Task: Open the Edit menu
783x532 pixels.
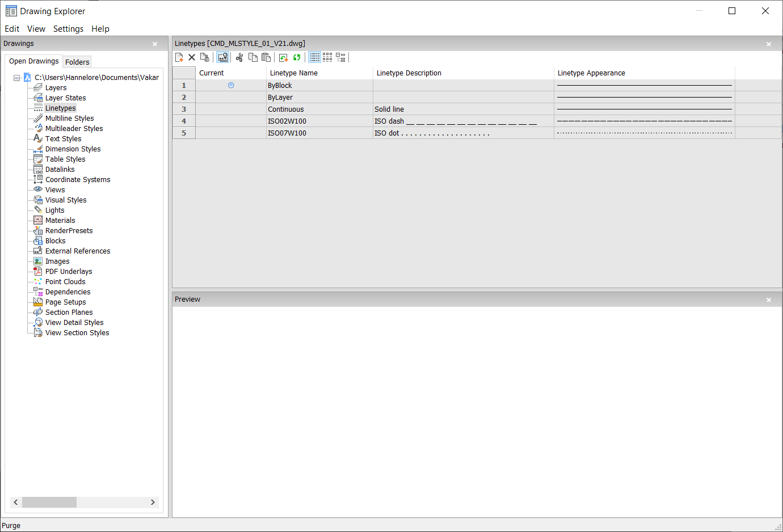Action: click(12, 29)
